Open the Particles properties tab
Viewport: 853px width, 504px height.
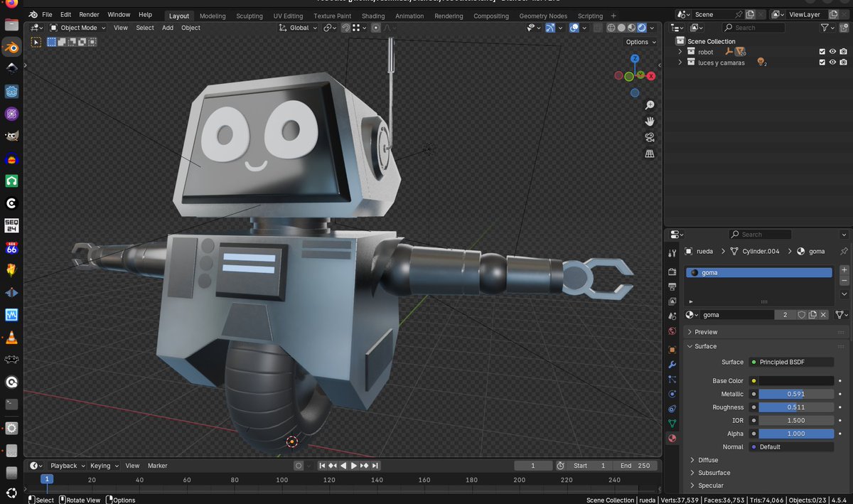coord(672,379)
